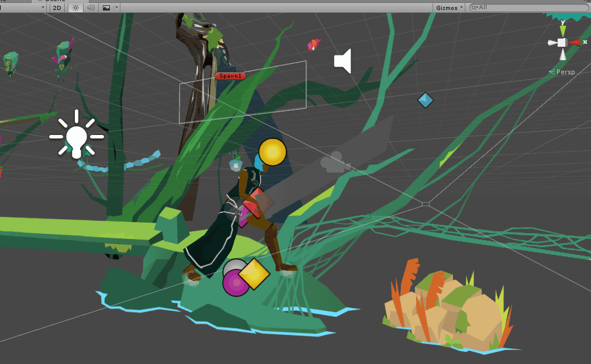Open the shading mode dropdown arrow
591x364 pixels.
pos(43,7)
